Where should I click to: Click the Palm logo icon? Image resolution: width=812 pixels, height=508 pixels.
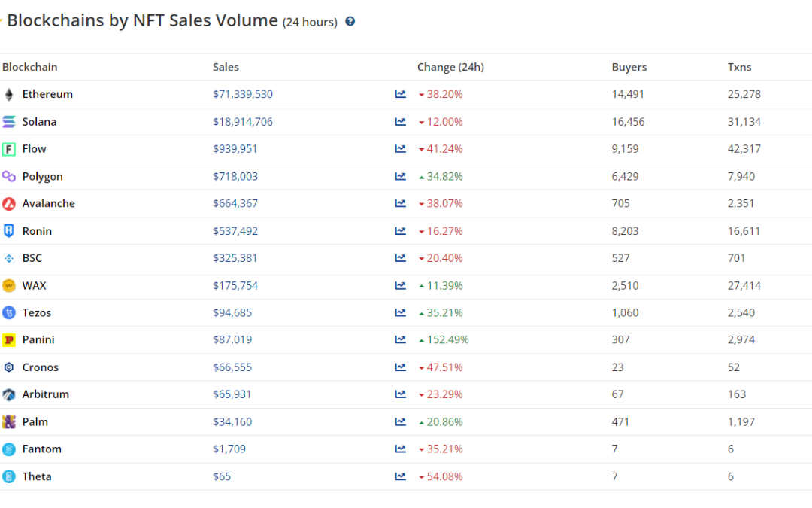(x=9, y=422)
